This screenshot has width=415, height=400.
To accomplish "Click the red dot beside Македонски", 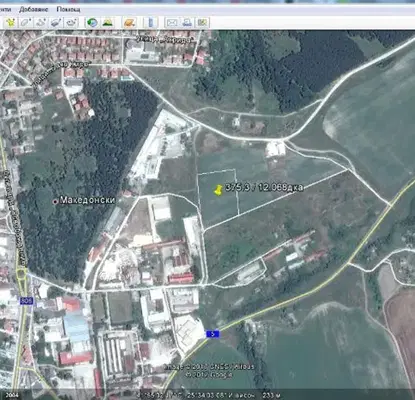I will 55,201.
